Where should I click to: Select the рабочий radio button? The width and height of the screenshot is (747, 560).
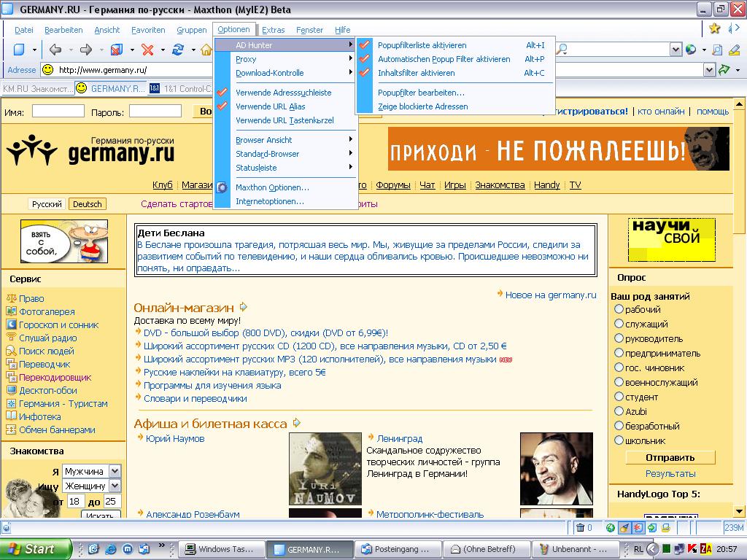coord(619,309)
